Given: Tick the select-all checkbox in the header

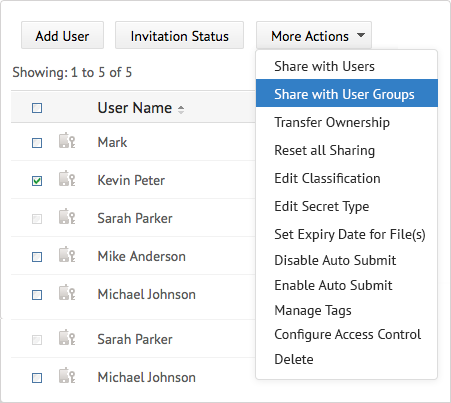Looking at the screenshot, I should pyautogui.click(x=37, y=108).
